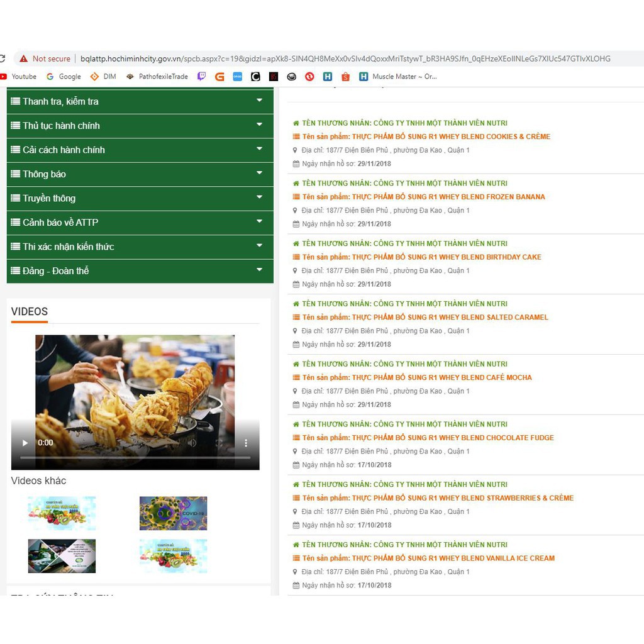The image size is (644, 644).
Task: Click the Not secure warning icon
Action: click(x=23, y=58)
